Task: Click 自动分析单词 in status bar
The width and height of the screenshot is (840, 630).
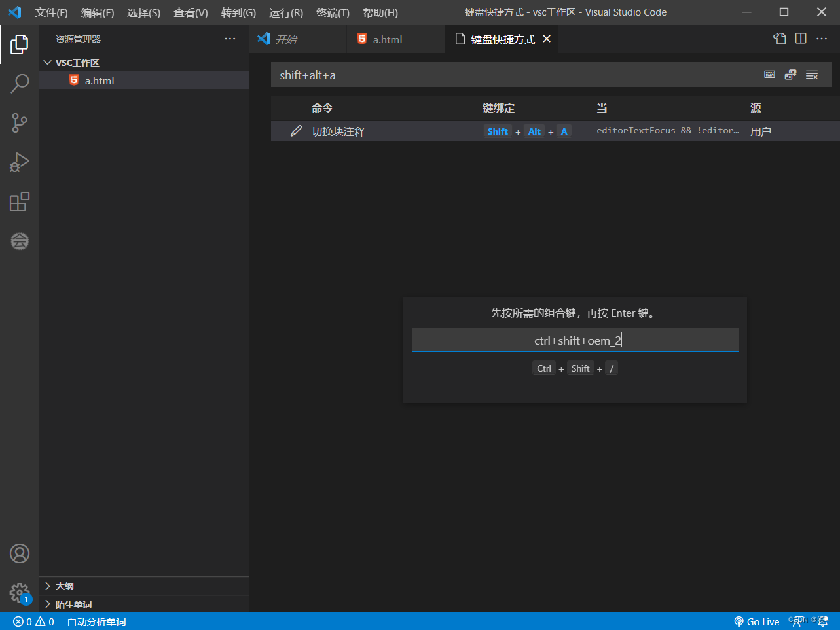Action: coord(96,621)
